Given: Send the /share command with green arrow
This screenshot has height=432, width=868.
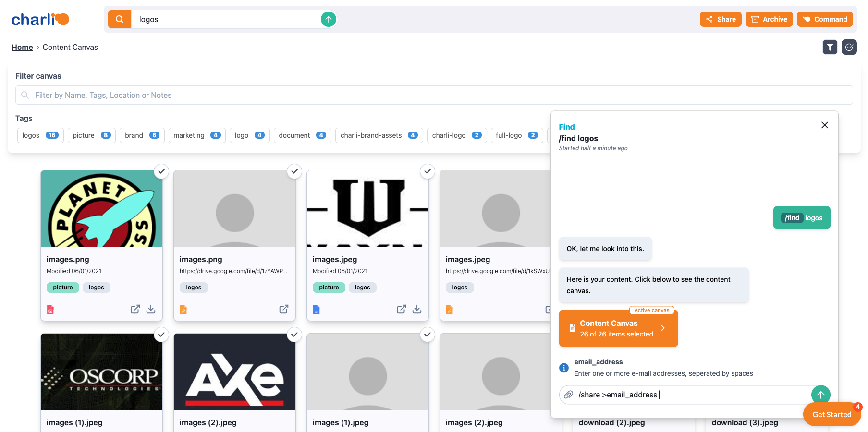Looking at the screenshot, I should (821, 395).
